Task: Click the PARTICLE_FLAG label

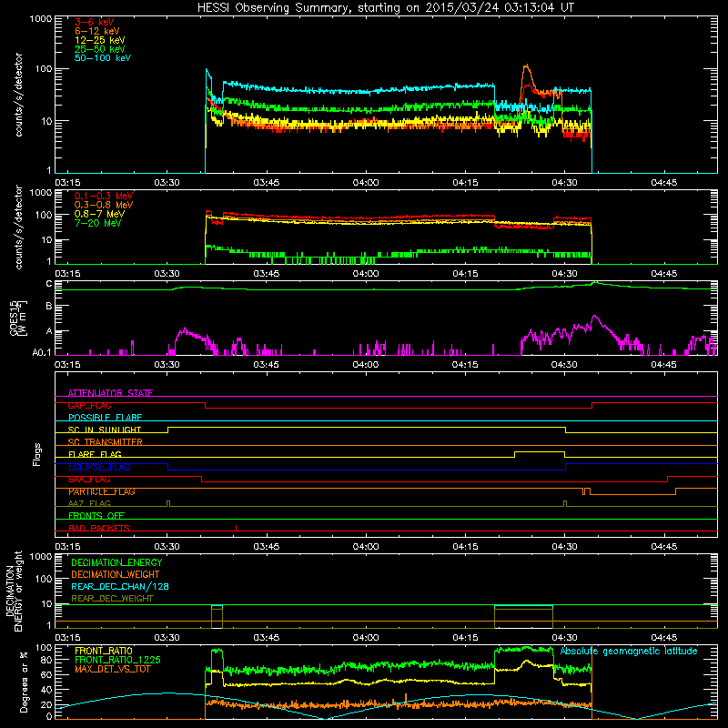Action: (x=102, y=491)
